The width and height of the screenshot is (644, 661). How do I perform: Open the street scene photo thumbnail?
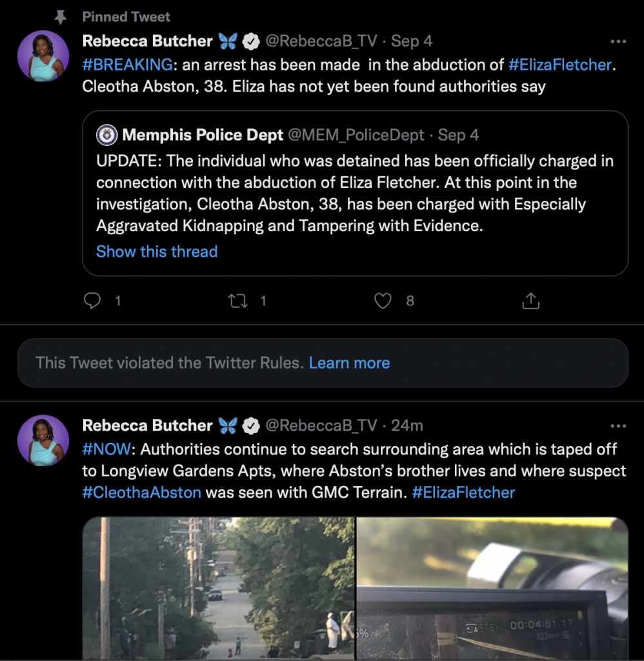(x=219, y=587)
